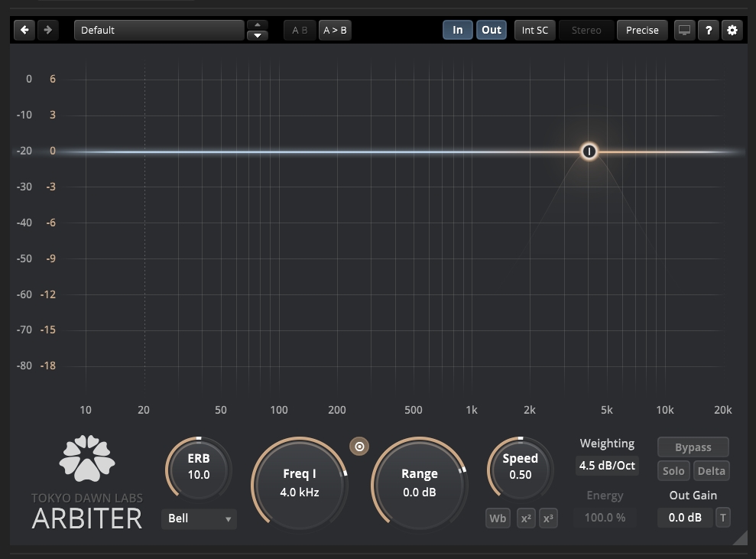
Task: Enable the Delta button
Action: [x=711, y=471]
